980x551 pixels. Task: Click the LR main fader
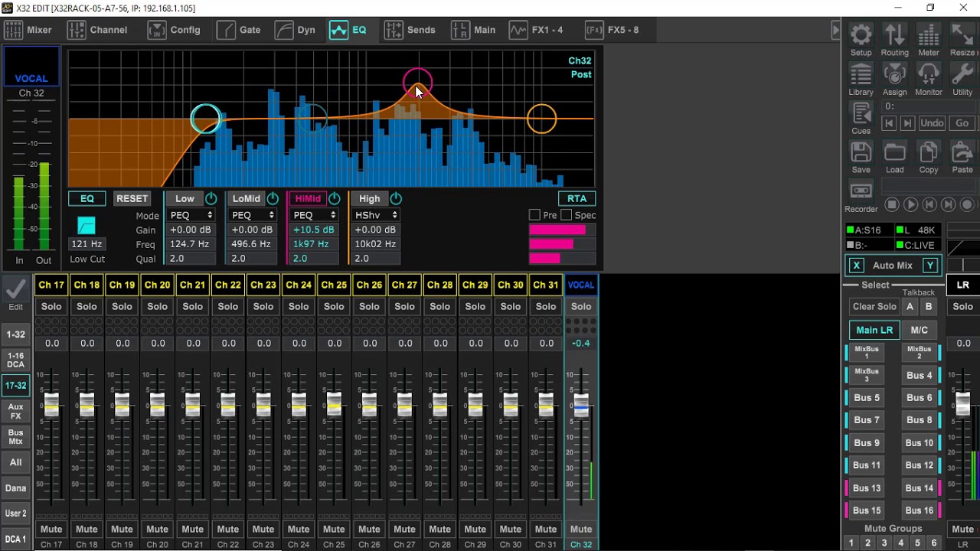962,403
